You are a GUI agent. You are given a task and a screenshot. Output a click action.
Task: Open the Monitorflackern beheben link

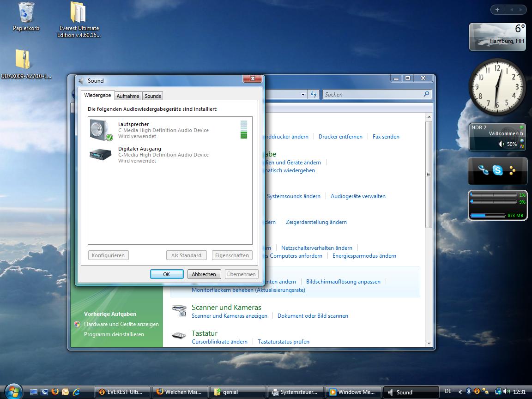(x=248, y=290)
